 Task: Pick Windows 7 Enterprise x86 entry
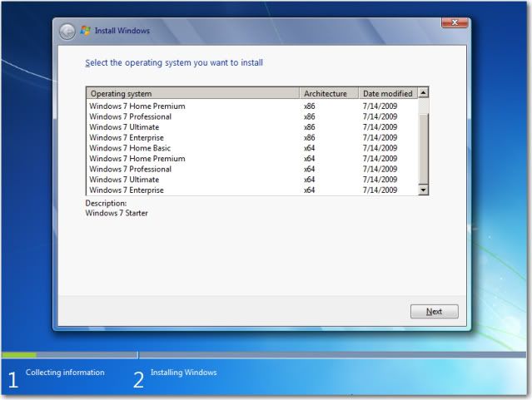(x=252, y=137)
